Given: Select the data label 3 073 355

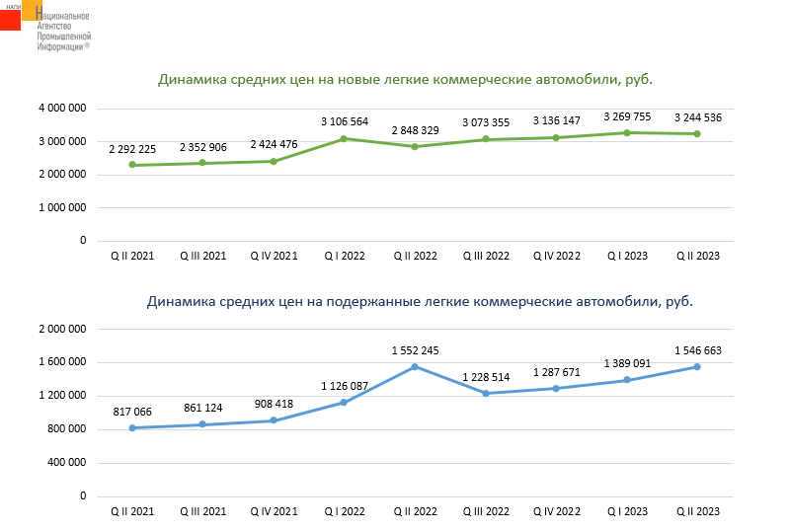Looking at the screenshot, I should click(486, 122).
